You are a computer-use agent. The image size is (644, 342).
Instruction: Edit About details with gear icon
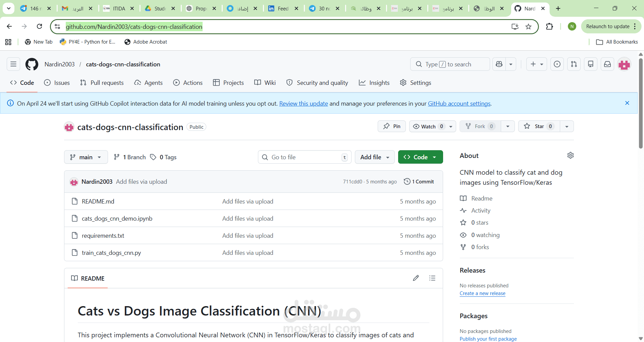(x=571, y=155)
